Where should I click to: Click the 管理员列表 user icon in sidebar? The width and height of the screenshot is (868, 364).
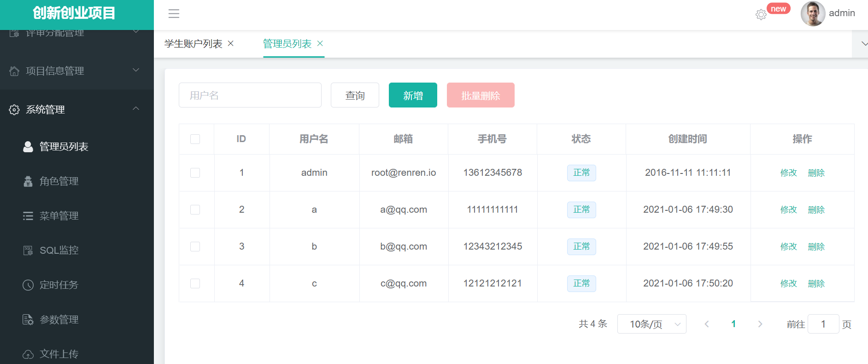point(28,147)
